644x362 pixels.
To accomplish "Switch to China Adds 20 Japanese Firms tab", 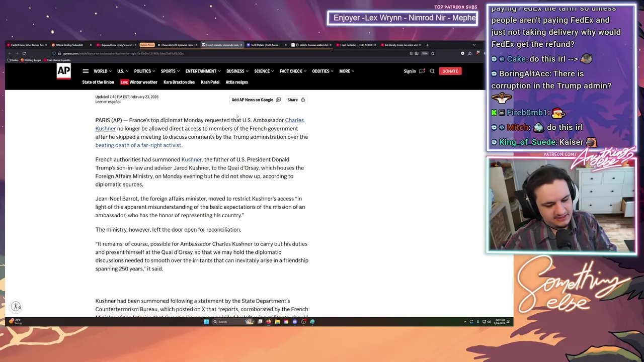I will coord(179,45).
